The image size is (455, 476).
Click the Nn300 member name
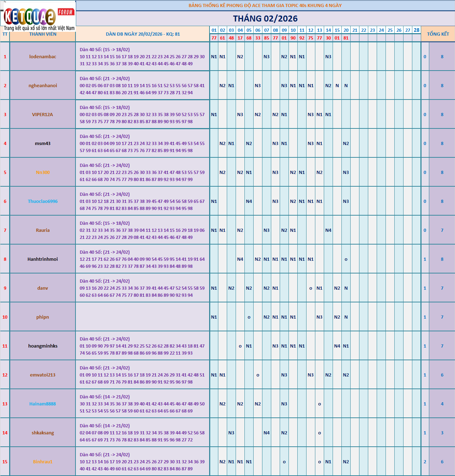click(x=43, y=172)
